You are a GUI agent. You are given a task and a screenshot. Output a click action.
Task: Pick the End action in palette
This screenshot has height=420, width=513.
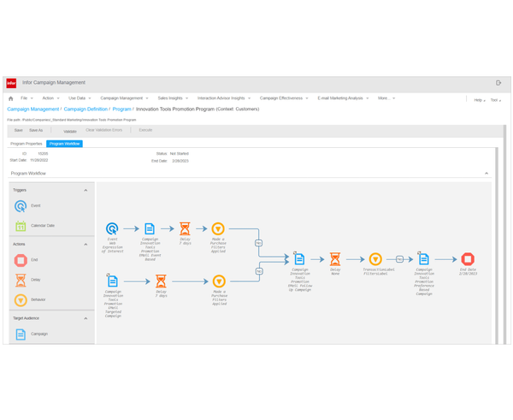pos(21,260)
